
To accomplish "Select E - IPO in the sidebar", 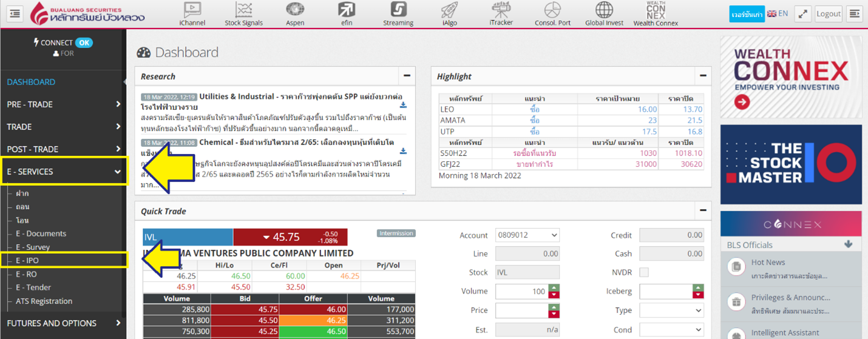I will coord(27,261).
